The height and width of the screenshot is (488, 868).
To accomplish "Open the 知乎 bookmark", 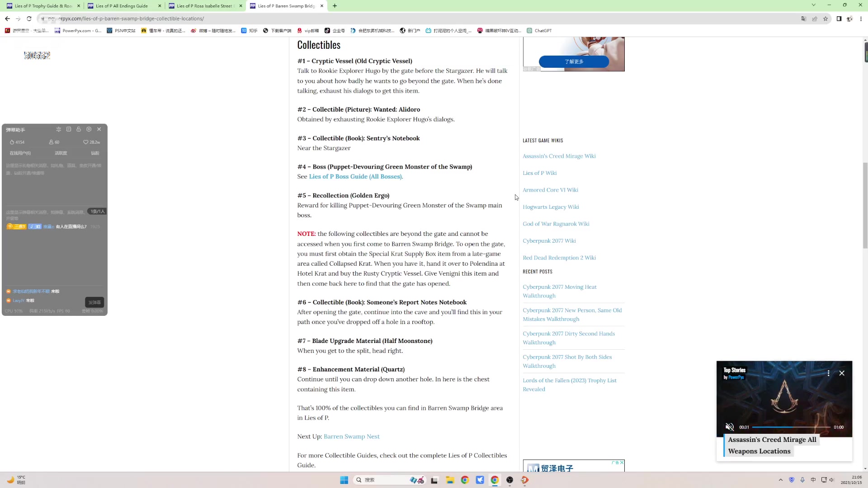I will [249, 31].
